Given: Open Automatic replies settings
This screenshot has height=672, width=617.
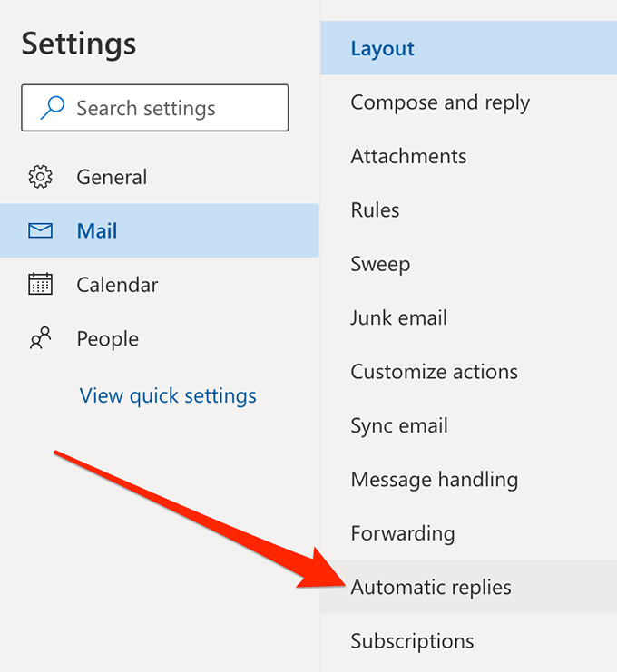Looking at the screenshot, I should point(468,587).
